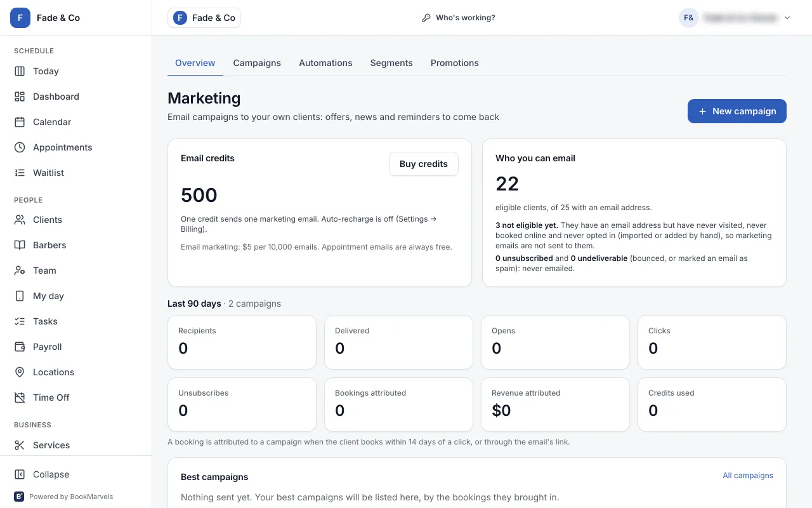
Task: Click the My day phone icon
Action: click(20, 296)
